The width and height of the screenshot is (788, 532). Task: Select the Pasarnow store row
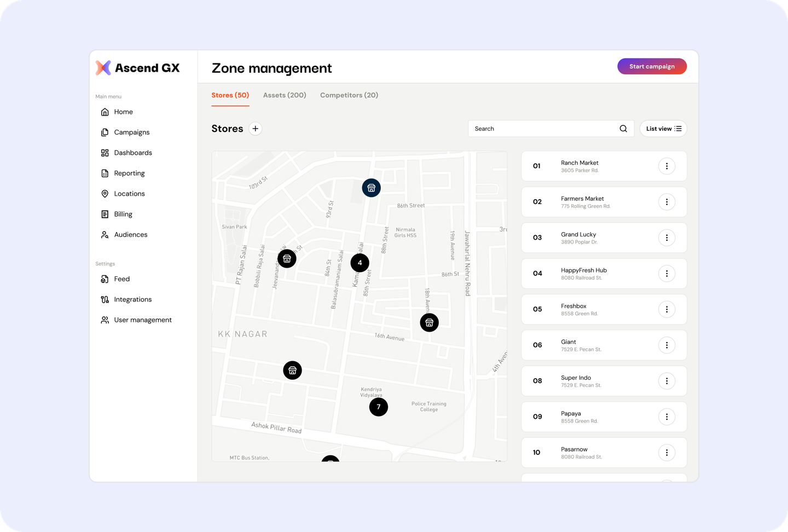click(604, 453)
